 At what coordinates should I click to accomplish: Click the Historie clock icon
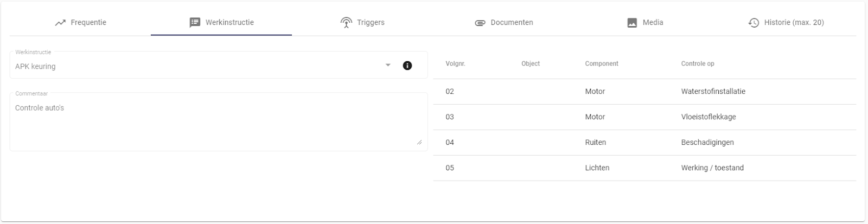click(754, 23)
